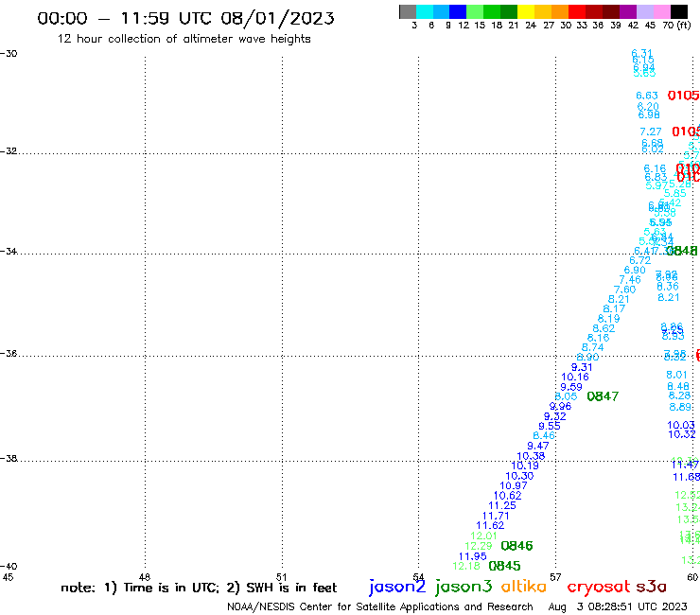Click the jason3 satellite legend label
The height and width of the screenshot is (615, 700).
[464, 587]
